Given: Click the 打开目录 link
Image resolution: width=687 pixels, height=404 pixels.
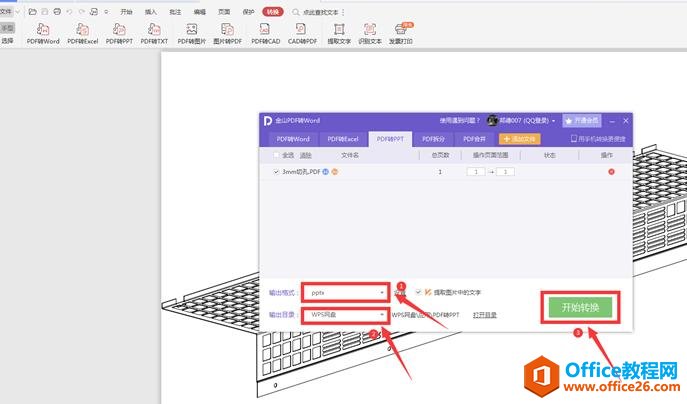Looking at the screenshot, I should (485, 315).
